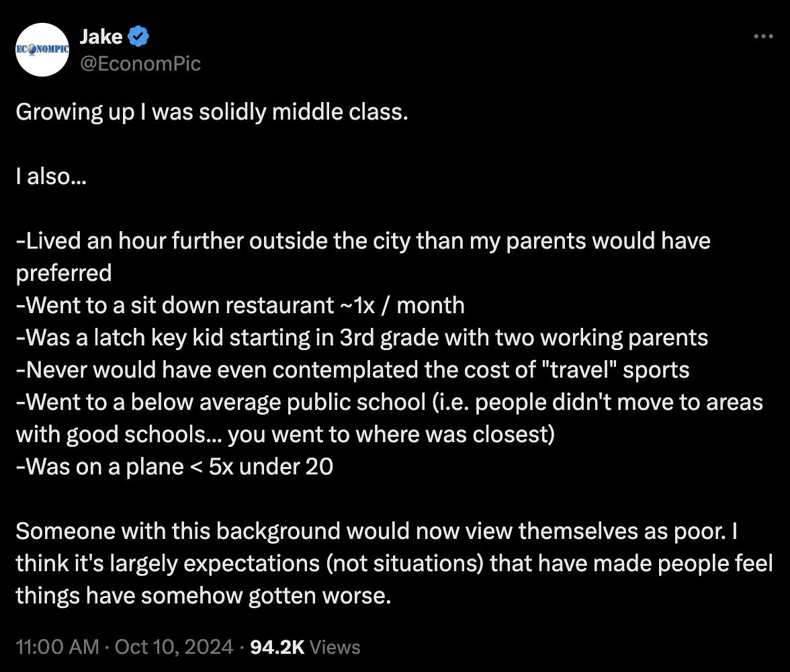Click the Oct 10, 2024 date
The width and height of the screenshot is (790, 672).
coord(174,647)
